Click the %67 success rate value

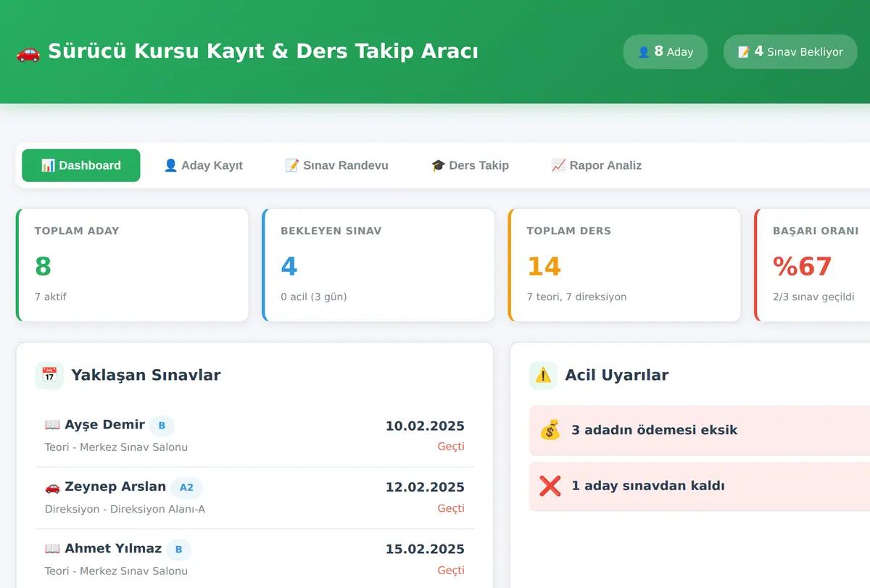803,266
